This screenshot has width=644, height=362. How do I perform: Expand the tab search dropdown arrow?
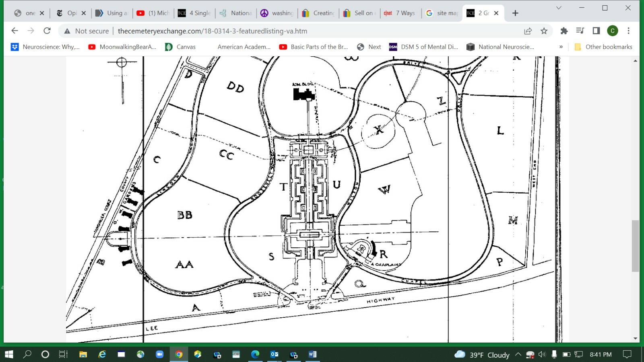pyautogui.click(x=559, y=8)
